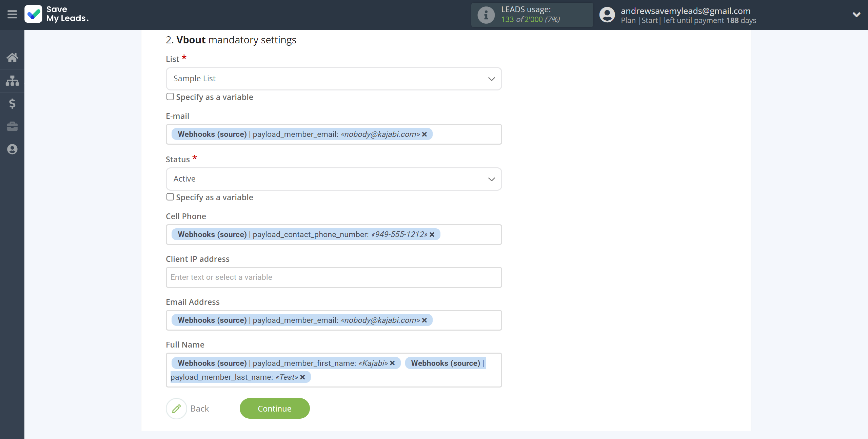
Task: Open billing dollar icon in sidebar
Action: [x=12, y=103]
